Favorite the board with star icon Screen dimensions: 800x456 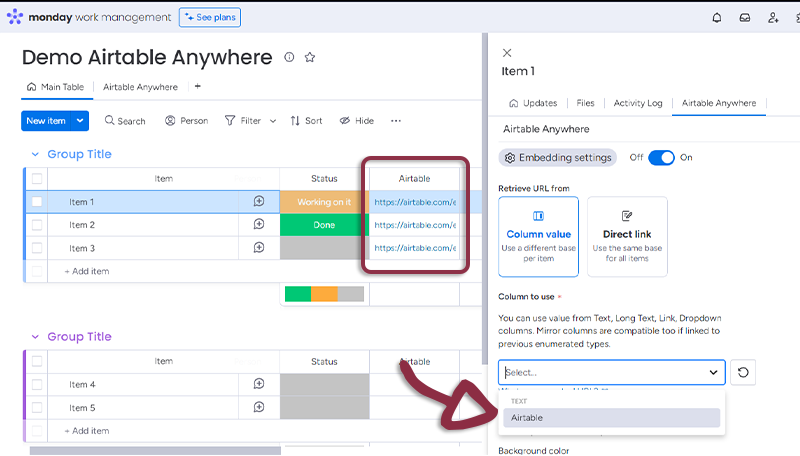pos(310,58)
